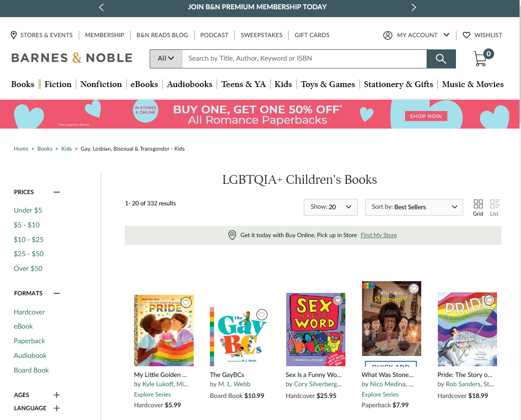Filter by price $25 - $50
The height and width of the screenshot is (420, 521).
point(28,254)
